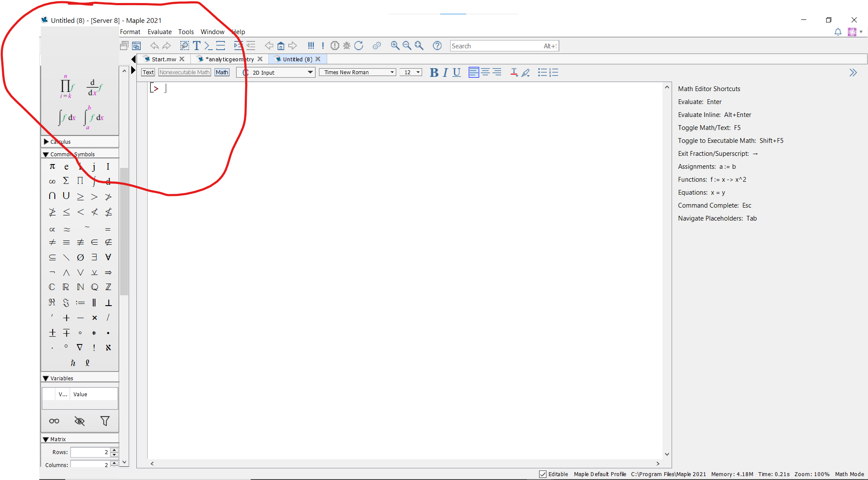Screen dimensions: 868x480
Task: Insert the pi symbol from Common Symbols
Action: tap(52, 167)
